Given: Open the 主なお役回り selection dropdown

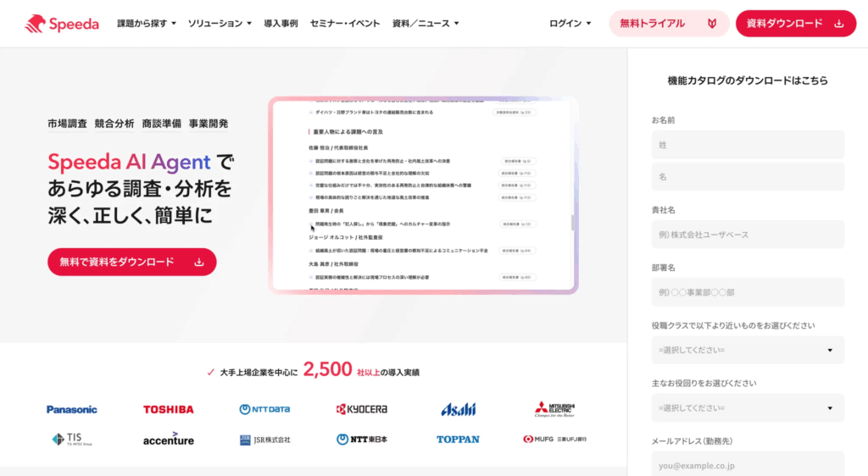Looking at the screenshot, I should 747,407.
